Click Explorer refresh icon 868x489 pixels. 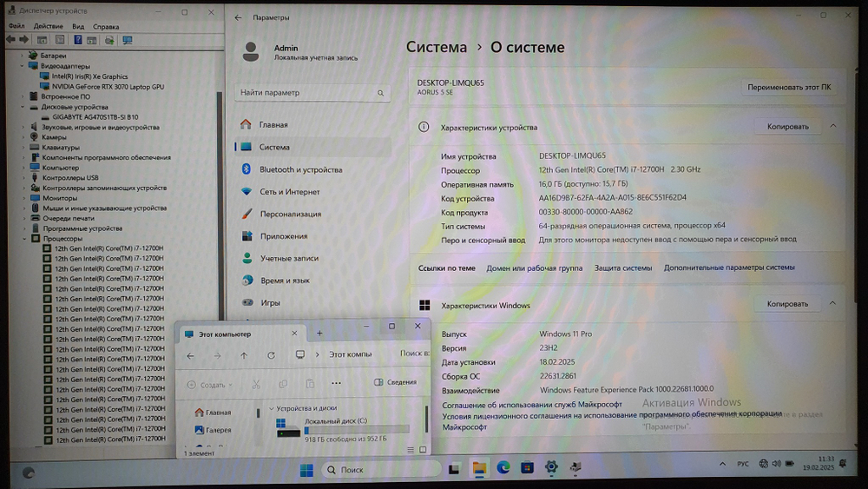tap(271, 355)
